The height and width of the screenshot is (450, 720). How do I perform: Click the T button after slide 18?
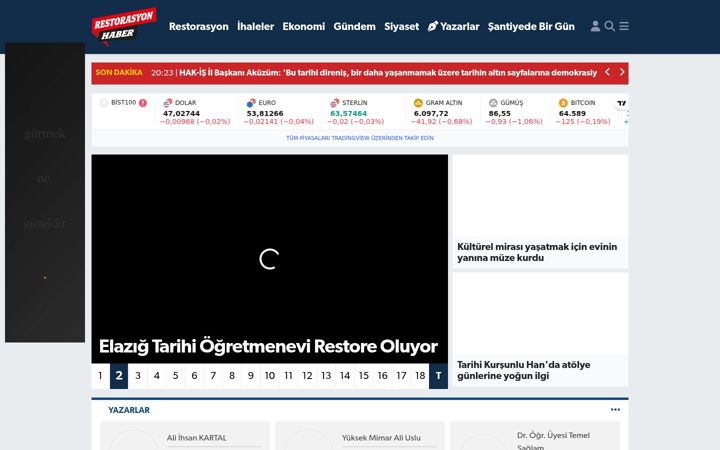[x=439, y=376]
